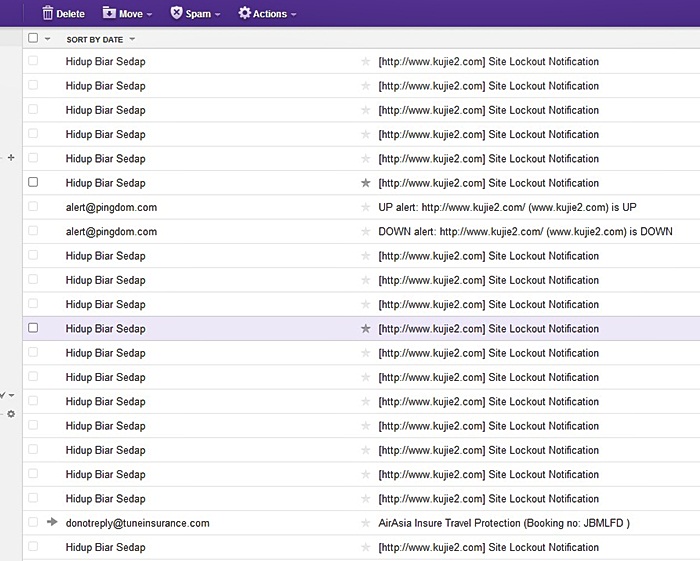Open the Spam options arrow
The height and width of the screenshot is (561, 700).
tap(217, 15)
